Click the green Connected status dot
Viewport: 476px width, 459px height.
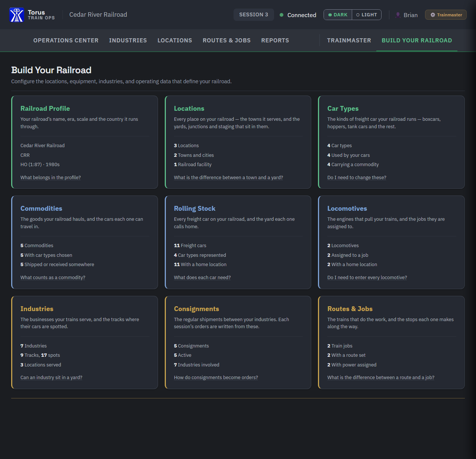(282, 15)
